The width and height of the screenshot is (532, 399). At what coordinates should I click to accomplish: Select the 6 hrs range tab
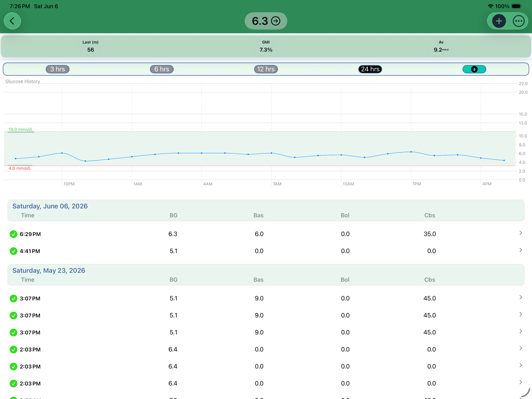coord(162,69)
